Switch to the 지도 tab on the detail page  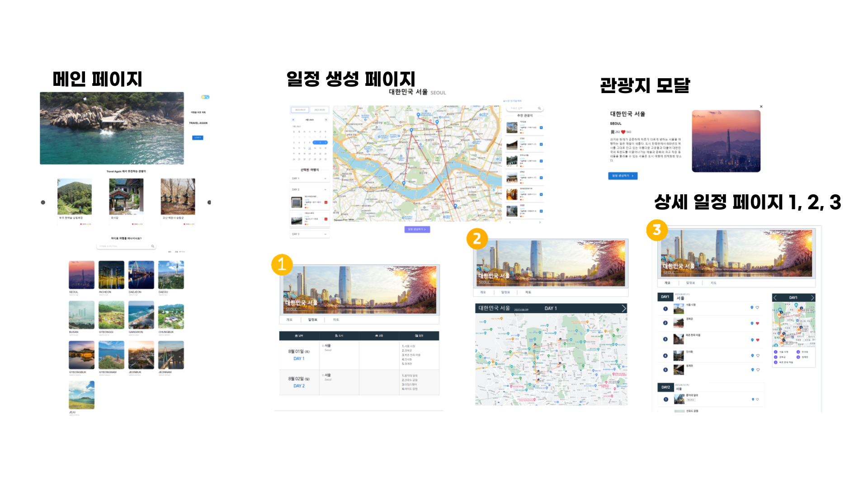(x=335, y=320)
